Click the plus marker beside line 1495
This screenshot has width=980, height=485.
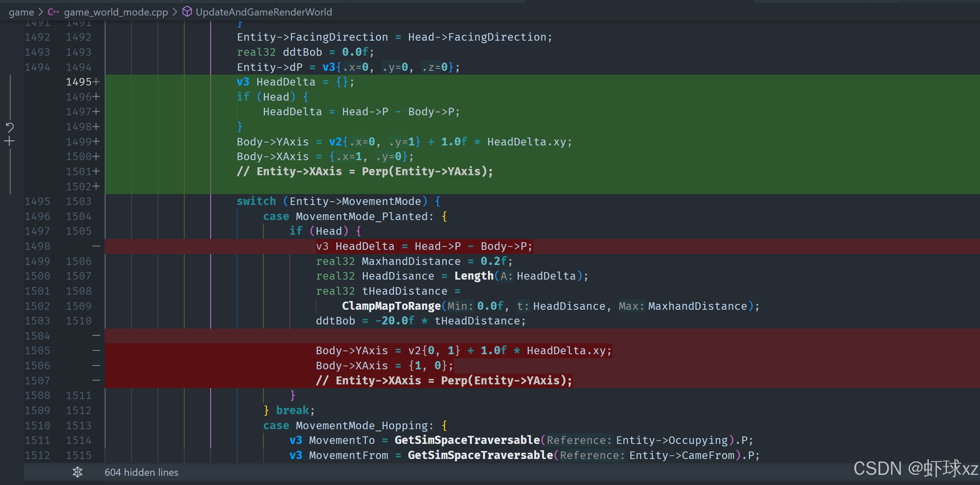[96, 82]
